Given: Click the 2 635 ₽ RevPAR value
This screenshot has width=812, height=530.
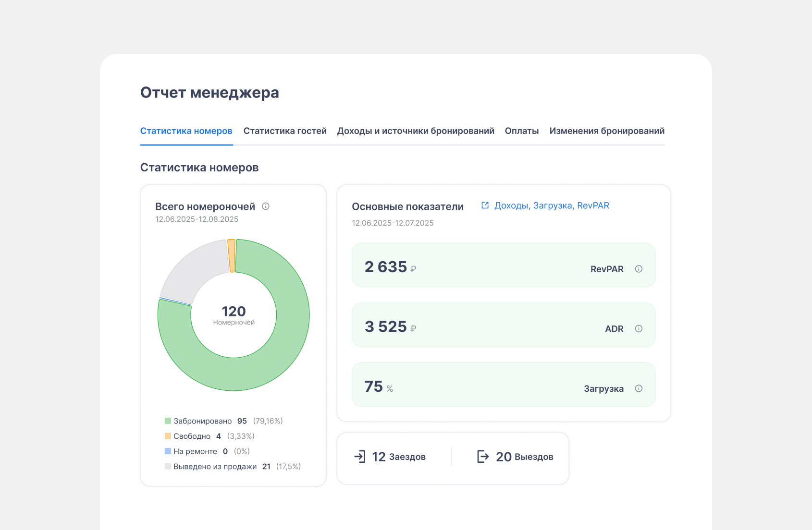Looking at the screenshot, I should tap(390, 267).
